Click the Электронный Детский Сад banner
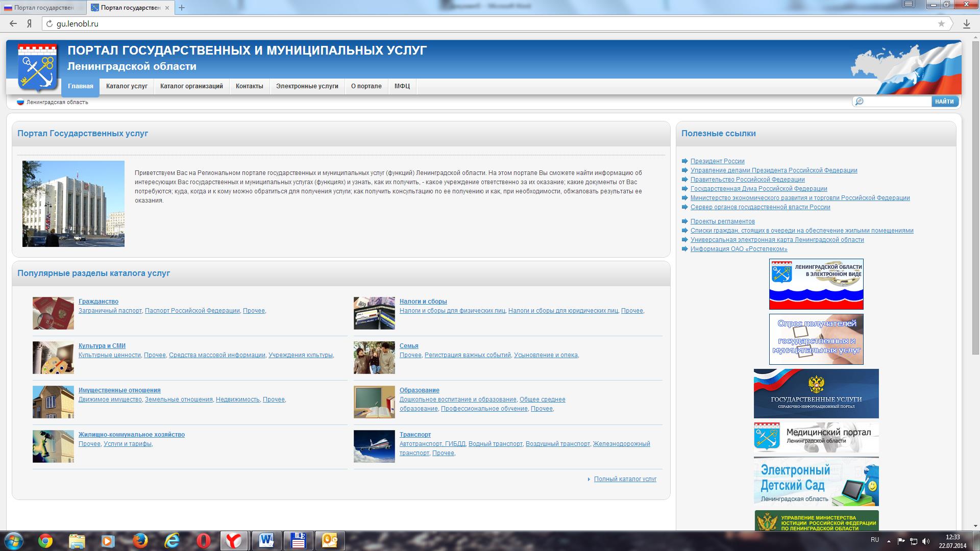Image resolution: width=980 pixels, height=551 pixels. tap(816, 482)
